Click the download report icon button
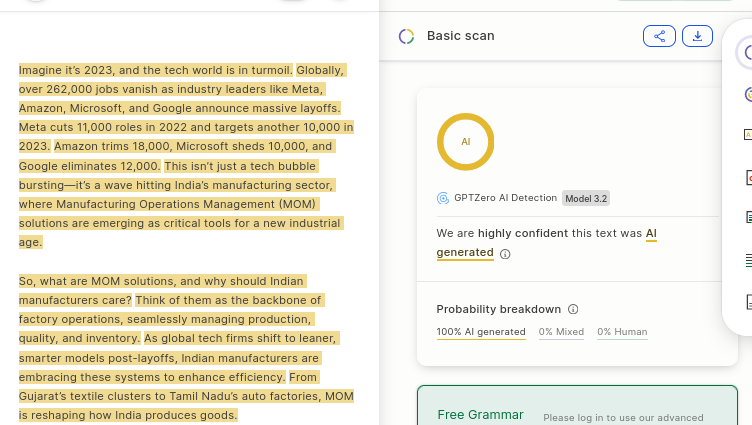 [697, 36]
